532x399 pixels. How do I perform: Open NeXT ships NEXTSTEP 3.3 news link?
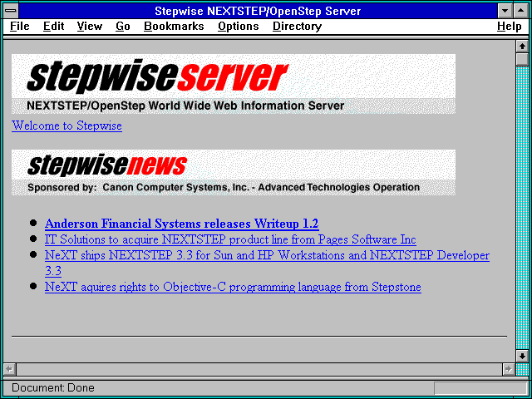click(x=267, y=264)
